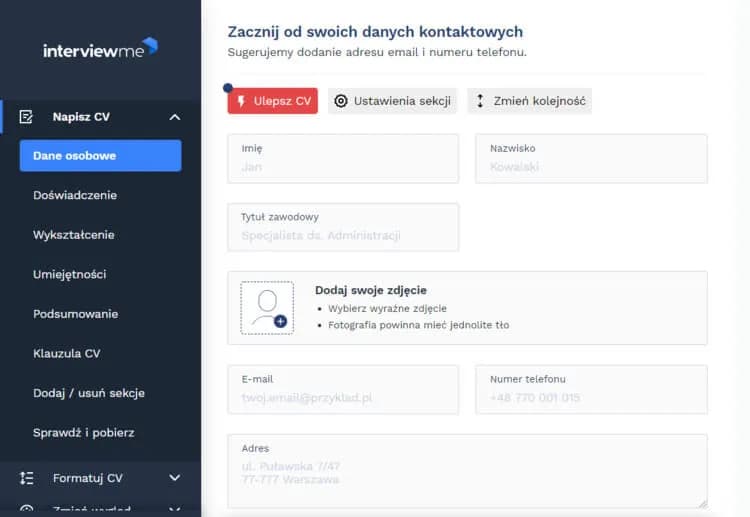Expand the Formatuj CV section chevron
This screenshot has height=517, width=750.
coord(175,478)
